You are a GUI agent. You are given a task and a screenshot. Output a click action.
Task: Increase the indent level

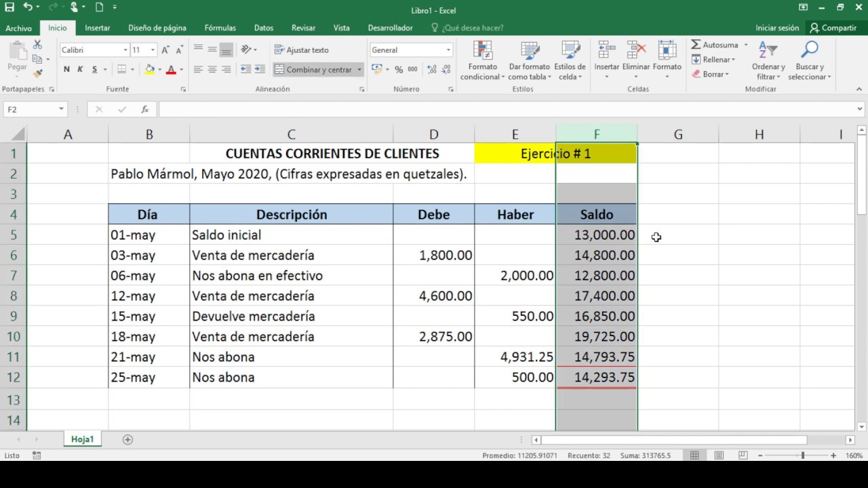(x=260, y=69)
